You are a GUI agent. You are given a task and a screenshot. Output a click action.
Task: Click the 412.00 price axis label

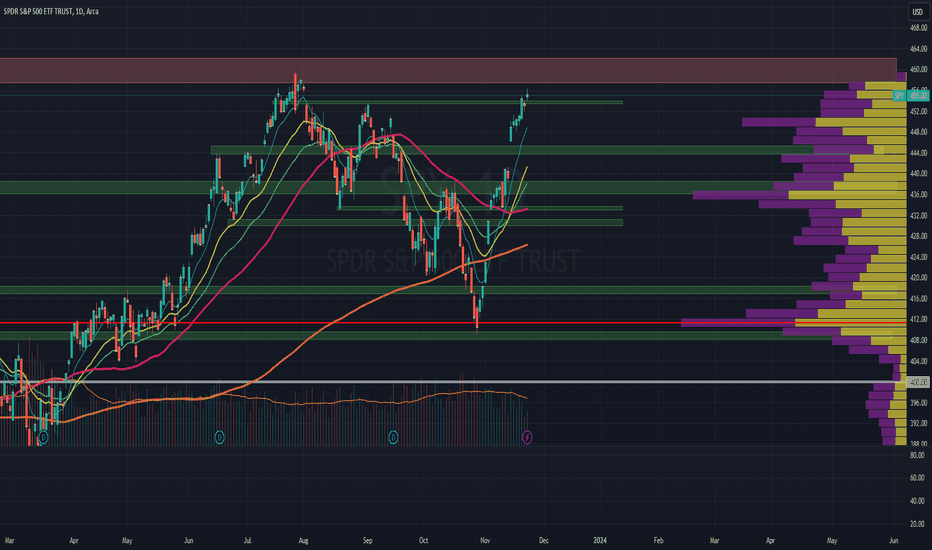[918, 319]
